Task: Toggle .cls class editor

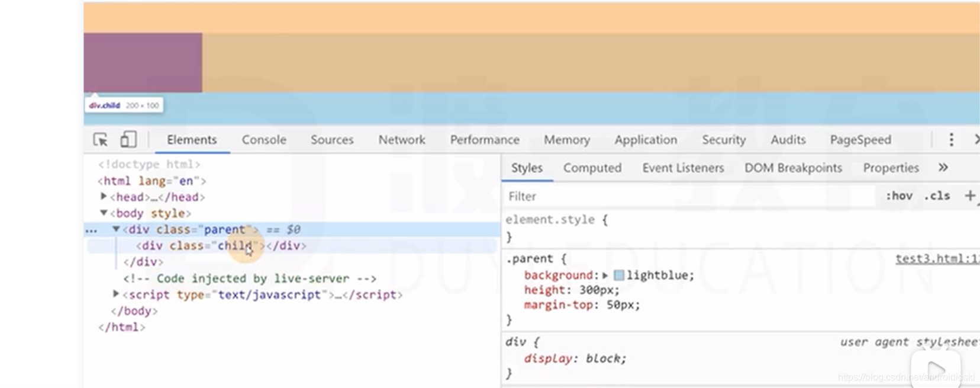Action: click(x=937, y=195)
